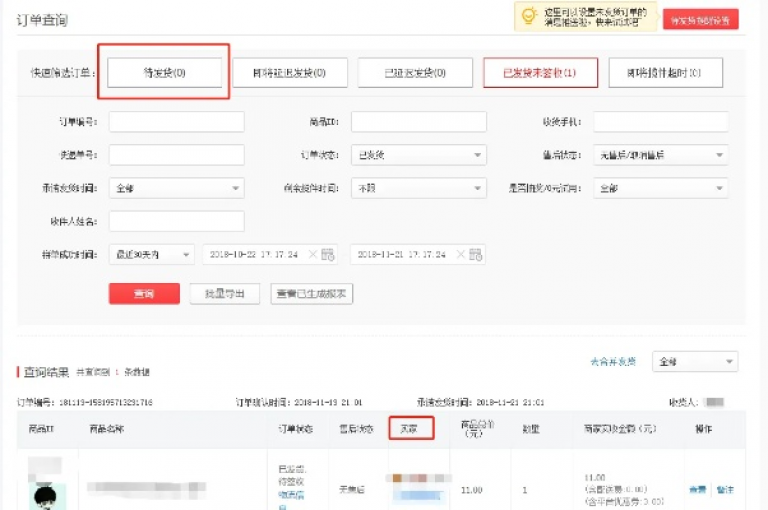Image resolution: width=768 pixels, height=510 pixels.
Task: Clear the end date 2018-11-21 with X
Action: tap(460, 254)
